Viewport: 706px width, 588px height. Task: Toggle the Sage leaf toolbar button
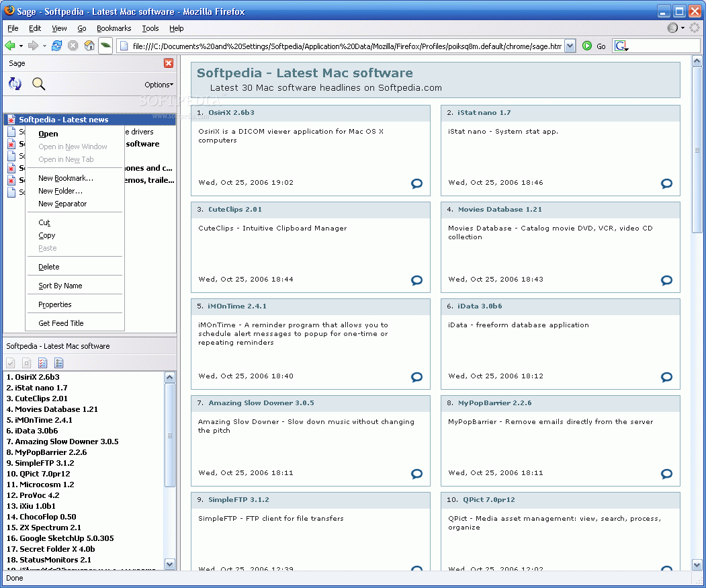pos(105,46)
